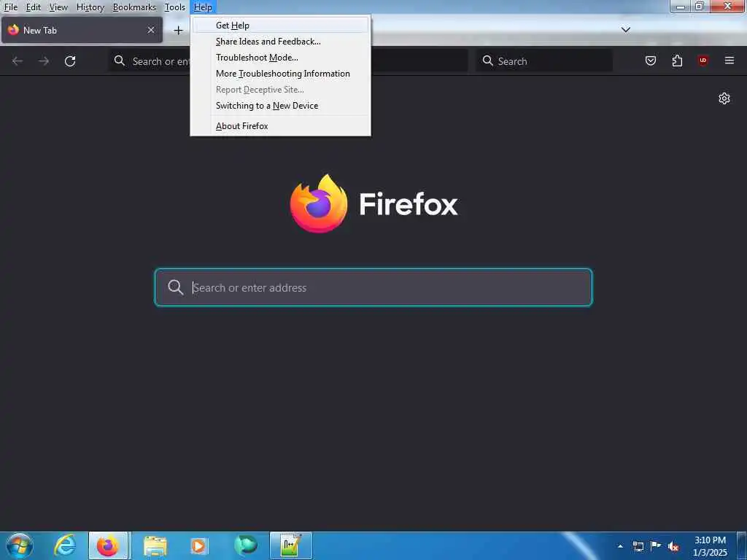Open the History menu
Viewport: 747px width, 560px height.
[x=90, y=7]
